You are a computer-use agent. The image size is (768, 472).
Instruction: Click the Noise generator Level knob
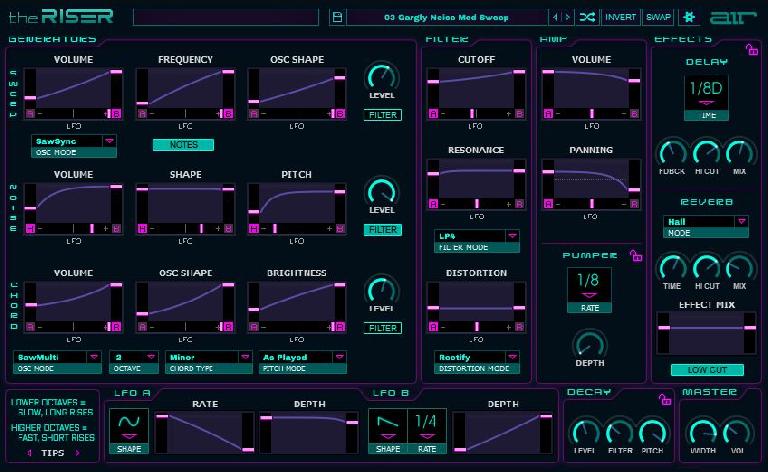(382, 191)
